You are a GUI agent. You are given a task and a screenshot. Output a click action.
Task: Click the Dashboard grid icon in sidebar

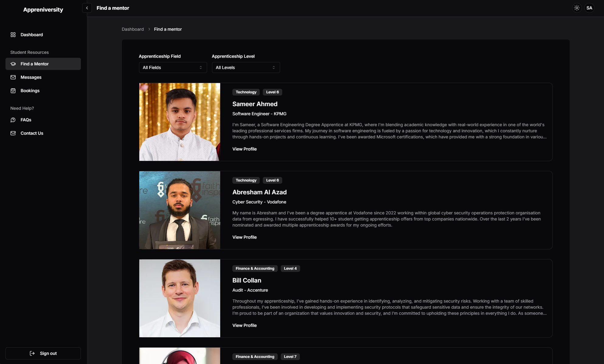pyautogui.click(x=13, y=35)
